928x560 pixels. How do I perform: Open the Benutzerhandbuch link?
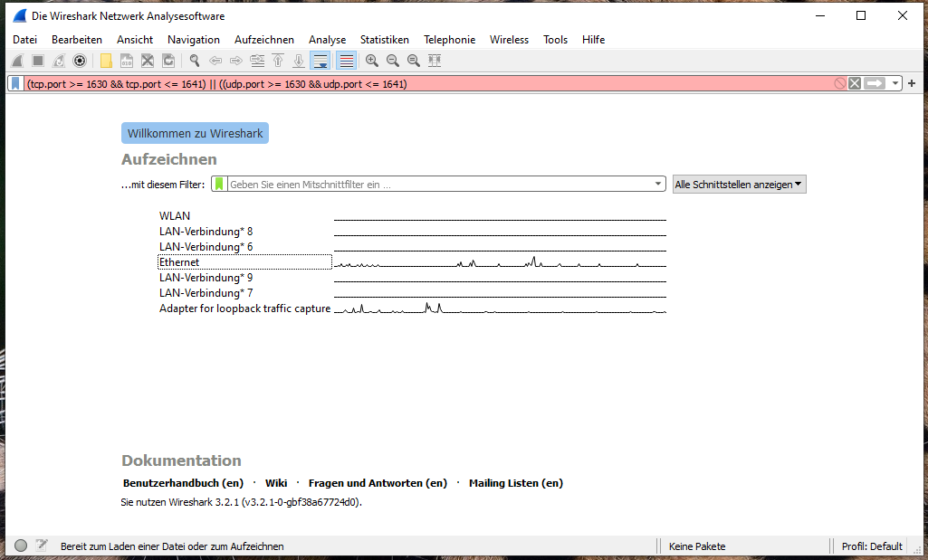click(182, 482)
